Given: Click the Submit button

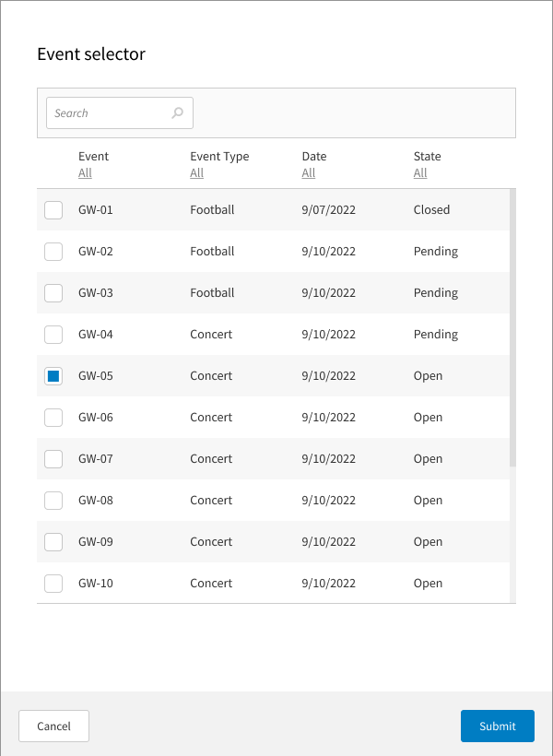Looking at the screenshot, I should [497, 726].
